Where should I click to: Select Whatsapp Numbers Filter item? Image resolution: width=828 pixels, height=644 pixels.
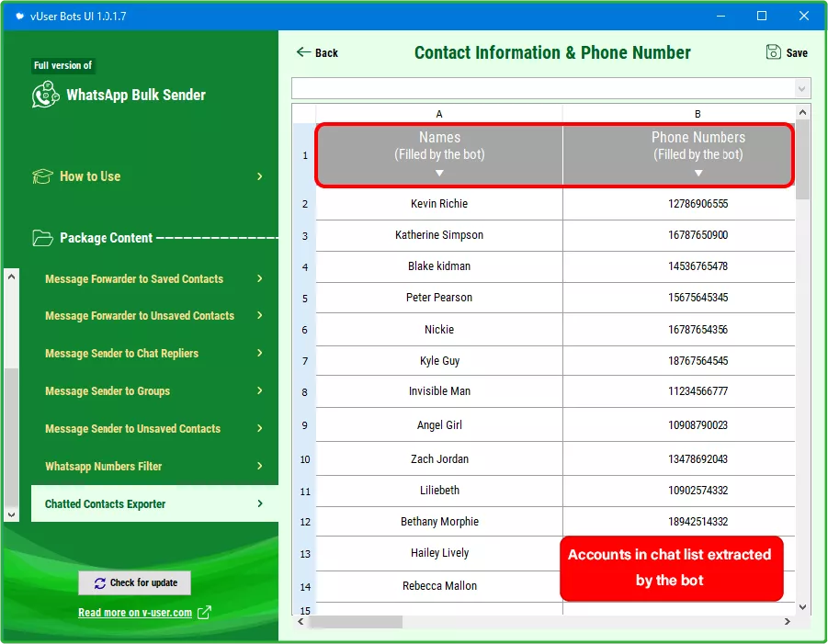[103, 466]
